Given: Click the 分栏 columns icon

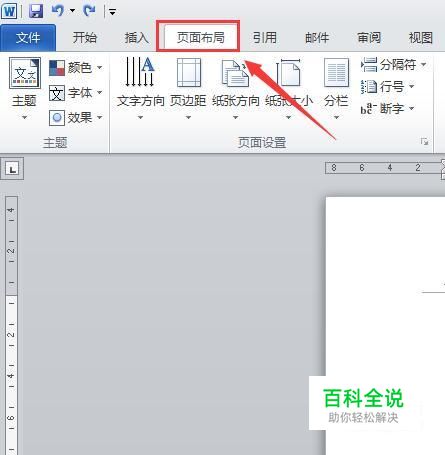Looking at the screenshot, I should [x=336, y=73].
